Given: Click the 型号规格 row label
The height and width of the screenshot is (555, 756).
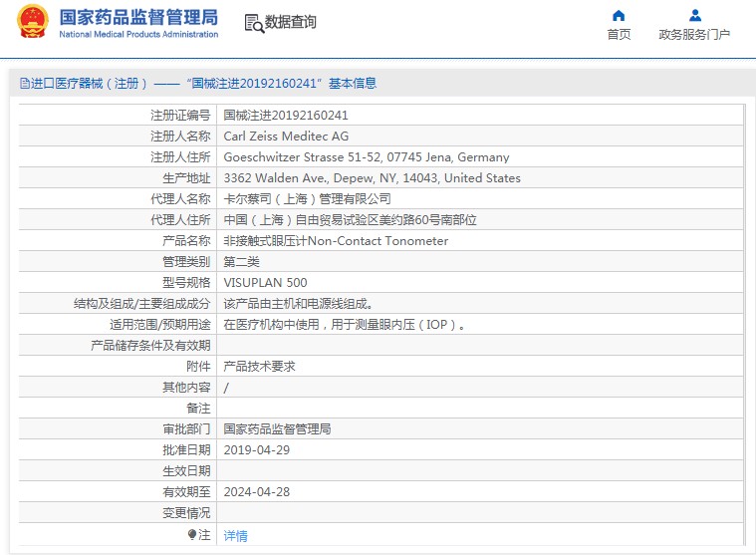Looking at the screenshot, I should [x=186, y=283].
